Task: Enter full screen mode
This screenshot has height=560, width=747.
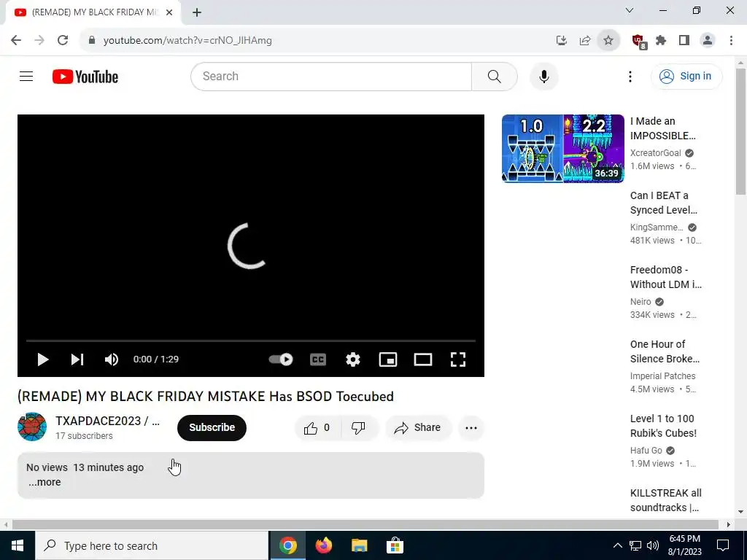Action: pos(458,359)
